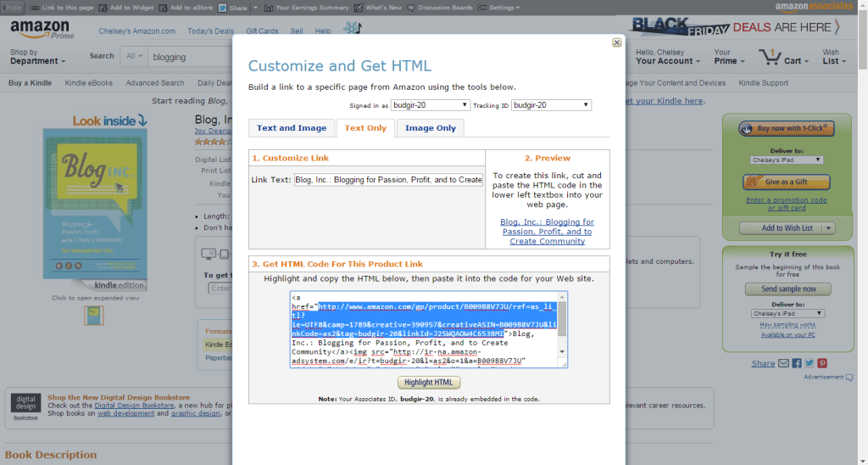Expand the Your Account menu
The height and width of the screenshot is (465, 868).
[668, 57]
